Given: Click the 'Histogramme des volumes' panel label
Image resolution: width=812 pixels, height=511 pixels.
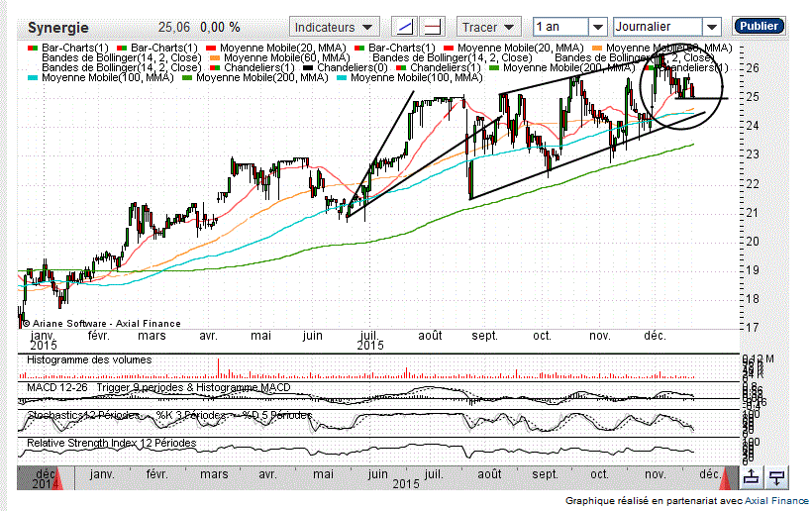Looking at the screenshot, I should pos(89,359).
